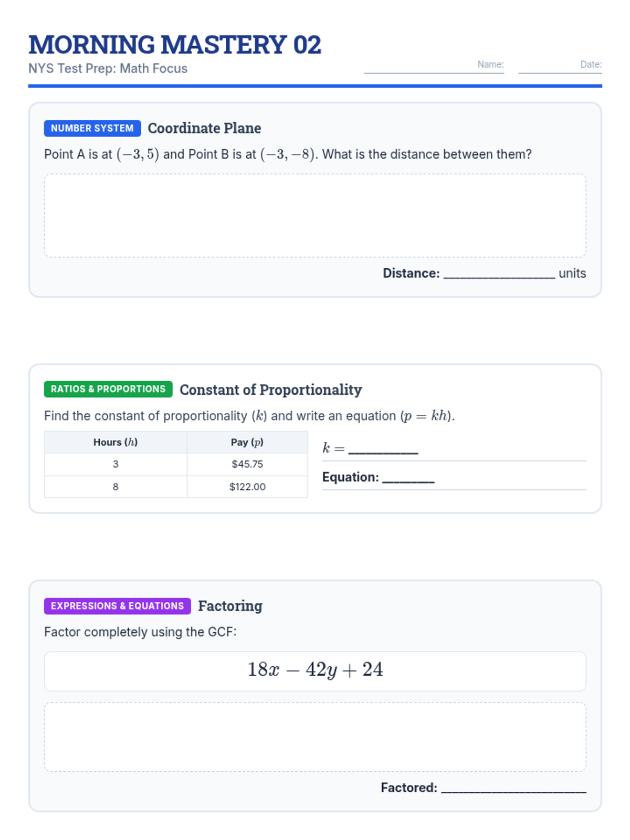Screen dimensions: 630x840
Task: Select the EXPRESSIONS & EQUATIONS purple badge
Action: [118, 606]
